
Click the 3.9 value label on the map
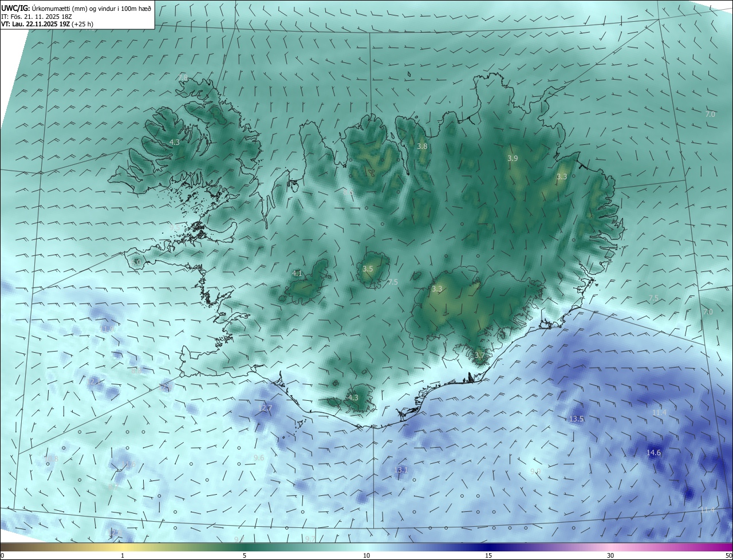click(513, 158)
